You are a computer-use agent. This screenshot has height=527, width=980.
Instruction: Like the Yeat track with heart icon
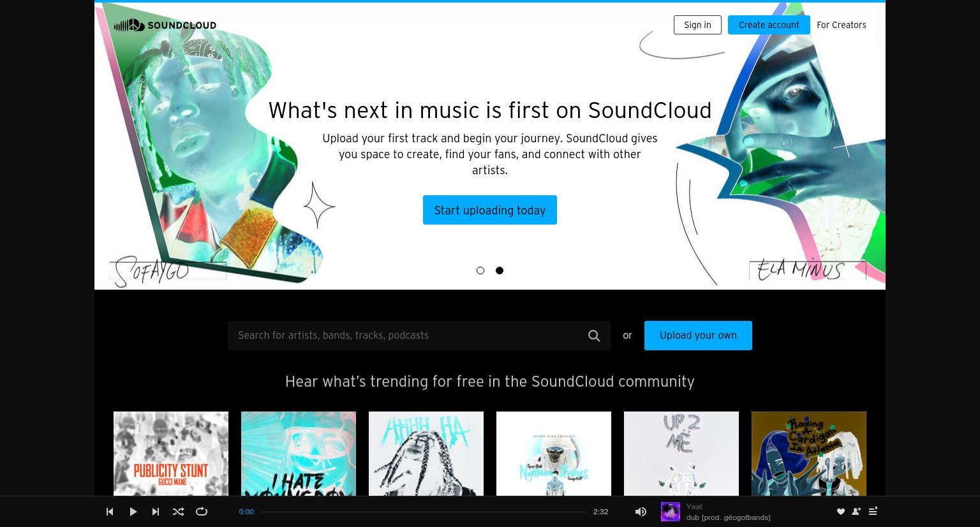pos(840,512)
